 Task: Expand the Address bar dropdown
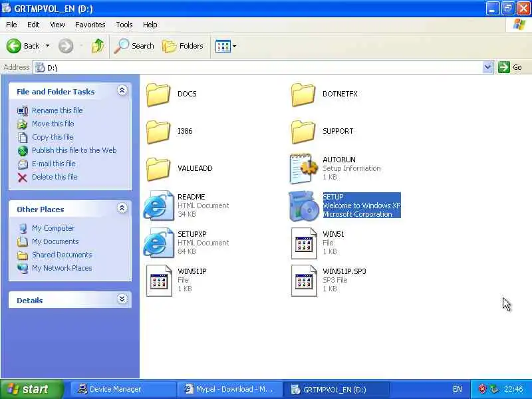point(487,67)
